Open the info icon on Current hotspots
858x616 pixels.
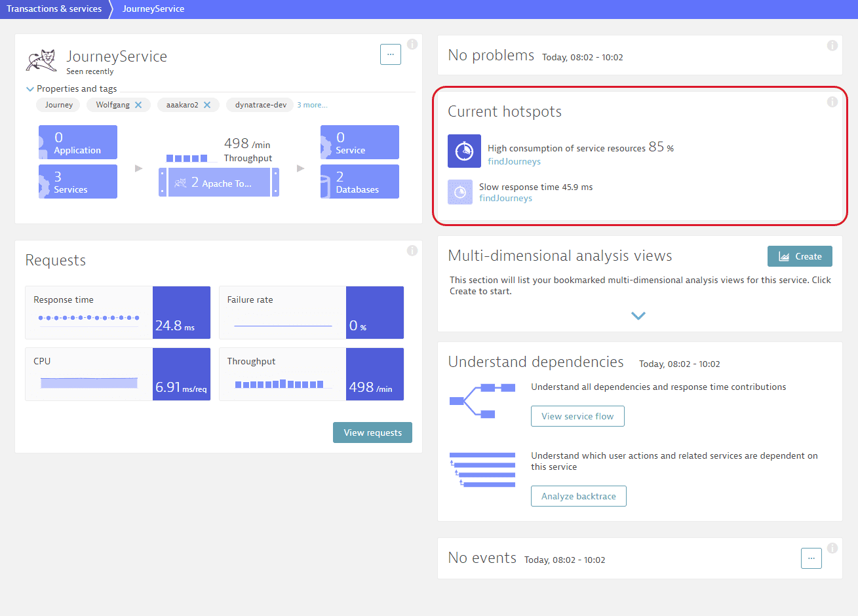pyautogui.click(x=832, y=102)
